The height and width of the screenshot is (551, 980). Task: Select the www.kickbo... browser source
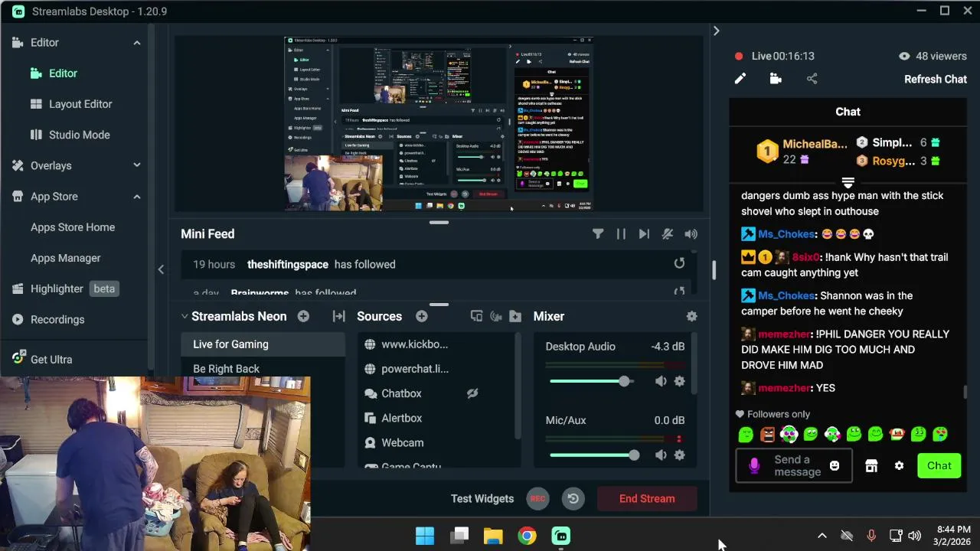(x=436, y=344)
